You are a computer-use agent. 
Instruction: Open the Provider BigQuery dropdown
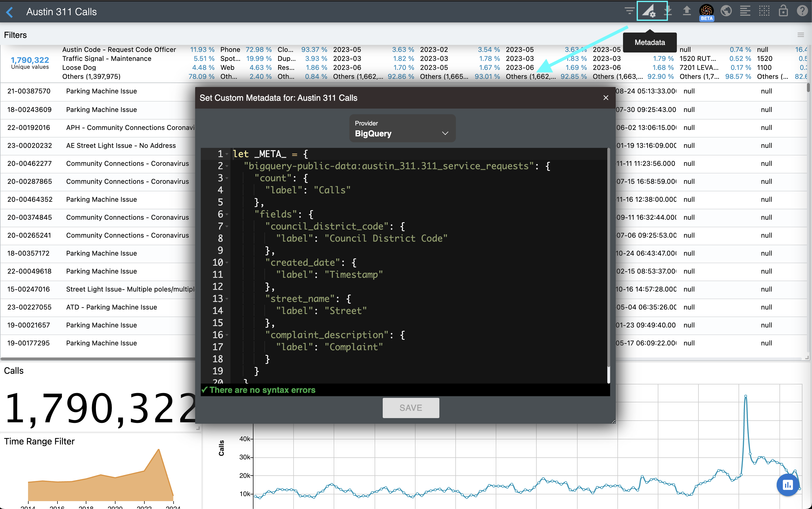coord(402,129)
